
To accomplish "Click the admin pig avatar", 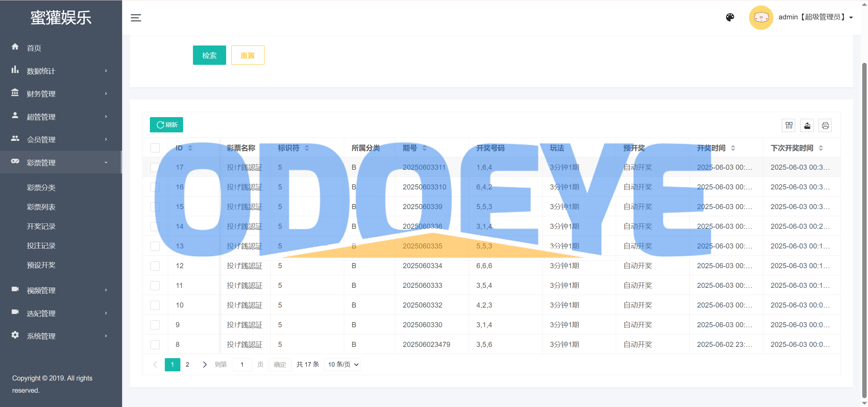I will click(x=761, y=17).
